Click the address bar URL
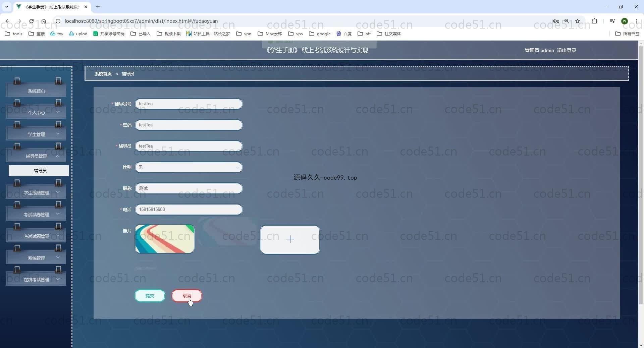The height and width of the screenshot is (348, 644). coord(141,21)
